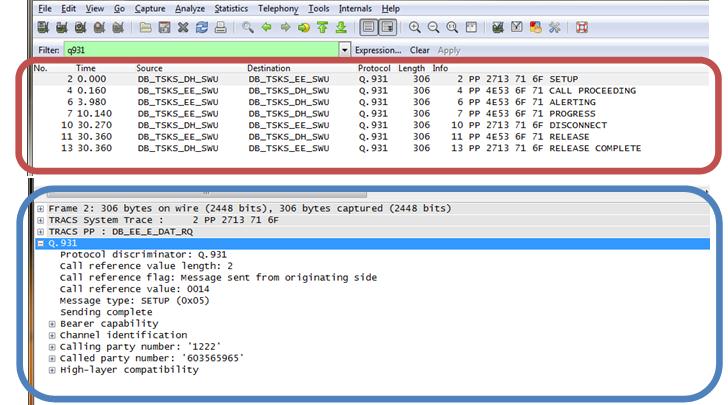Viewport: 728px width, 405px height.
Task: Select the ALERTING packet row
Action: coord(371,102)
